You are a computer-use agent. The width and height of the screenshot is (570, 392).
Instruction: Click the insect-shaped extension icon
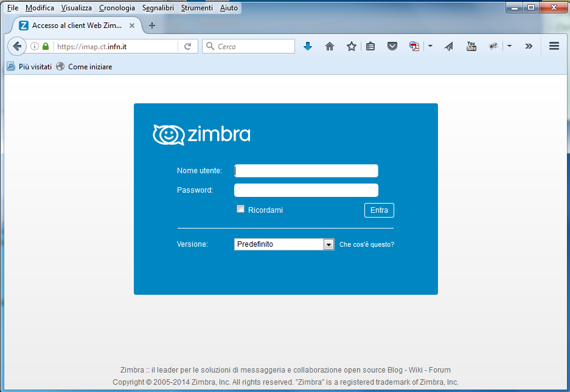click(493, 46)
